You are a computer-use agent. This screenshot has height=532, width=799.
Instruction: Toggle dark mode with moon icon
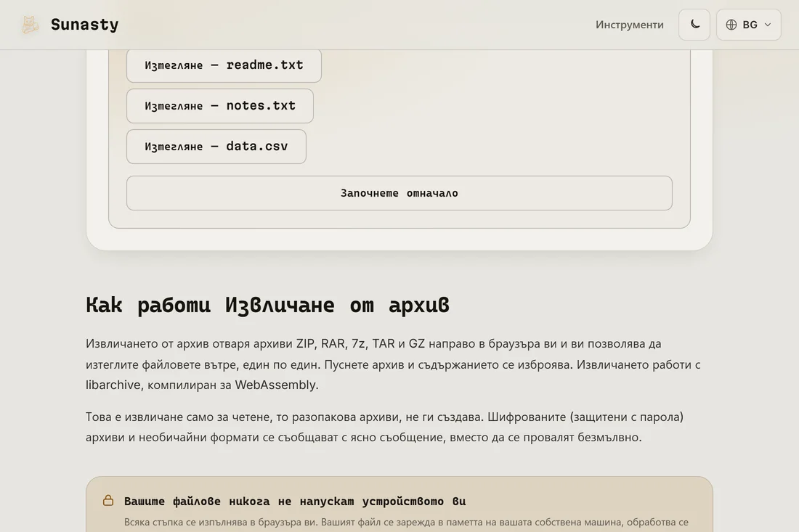pos(694,25)
